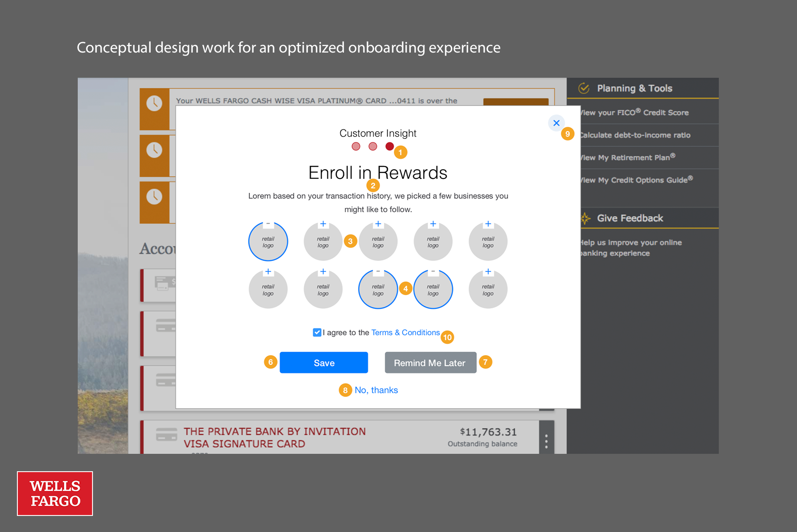Remove the third retail logo in bottom row
The width and height of the screenshot is (797, 532).
[378, 272]
